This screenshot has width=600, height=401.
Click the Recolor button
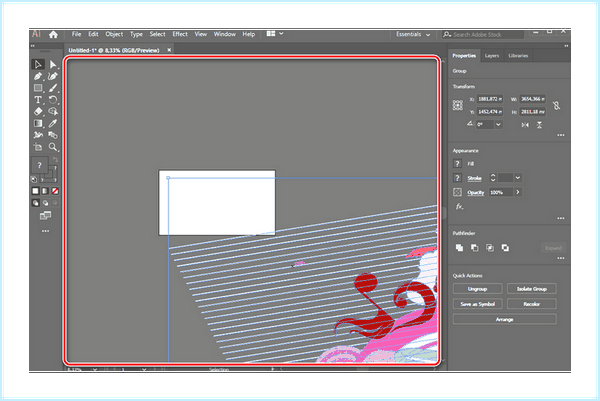(x=532, y=304)
